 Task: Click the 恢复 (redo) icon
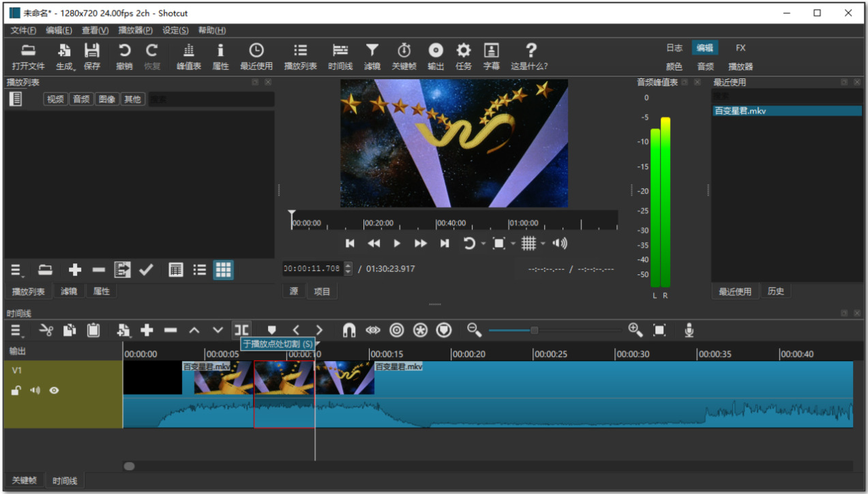pyautogui.click(x=152, y=50)
